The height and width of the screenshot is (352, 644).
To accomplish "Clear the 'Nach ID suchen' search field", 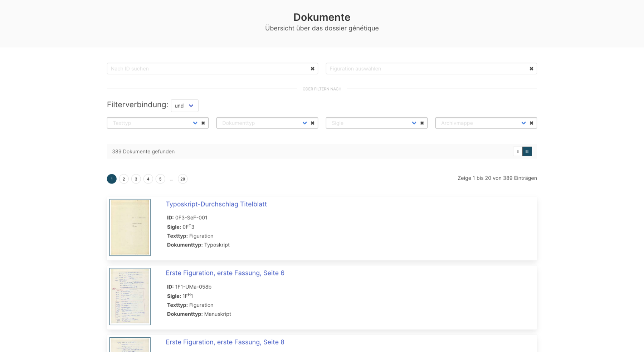I will click(x=312, y=69).
